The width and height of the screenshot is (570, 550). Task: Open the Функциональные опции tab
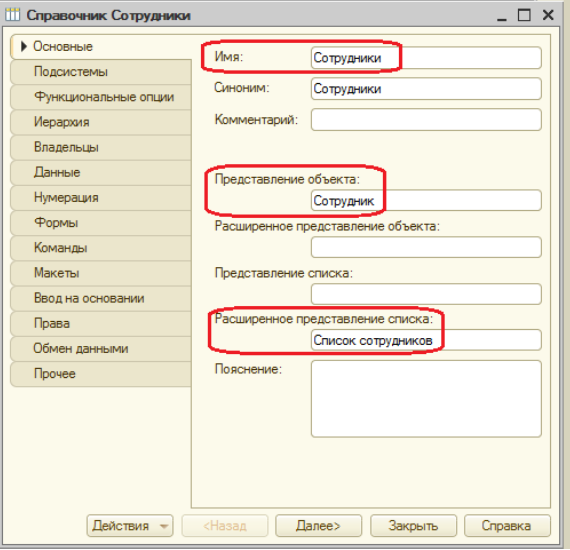[101, 97]
